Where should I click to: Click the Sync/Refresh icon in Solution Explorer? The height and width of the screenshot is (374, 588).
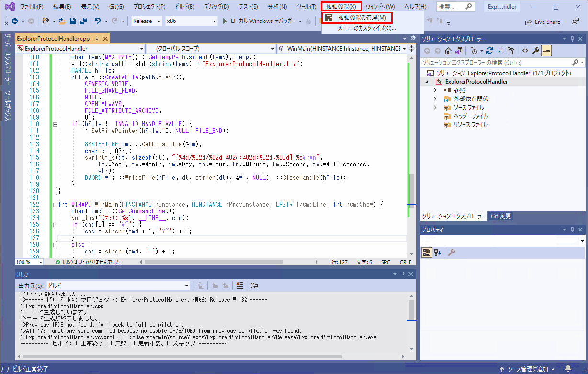tap(489, 50)
